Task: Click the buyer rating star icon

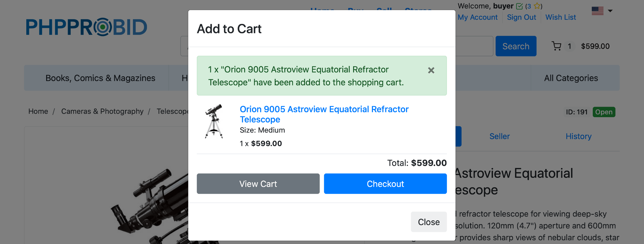Action: coord(537,6)
